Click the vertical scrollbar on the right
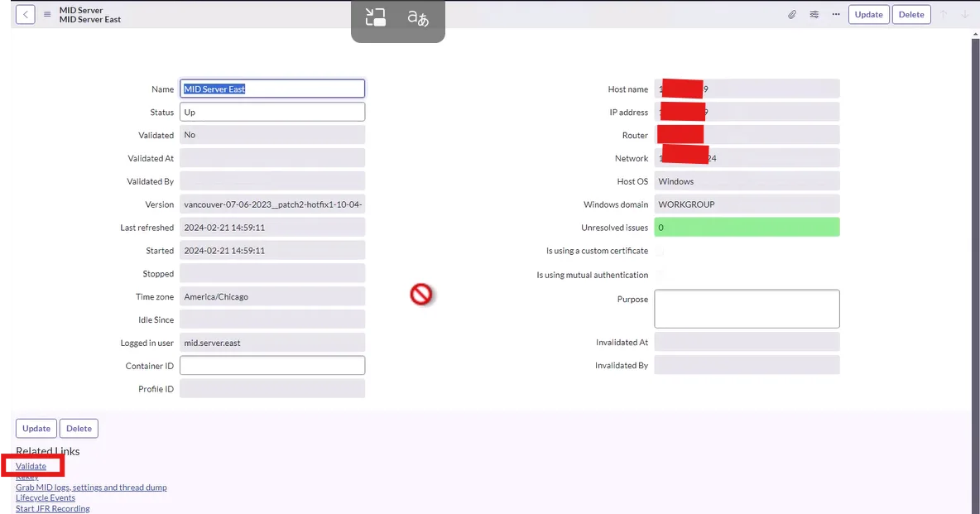Image resolution: width=980 pixels, height=514 pixels. point(976,269)
